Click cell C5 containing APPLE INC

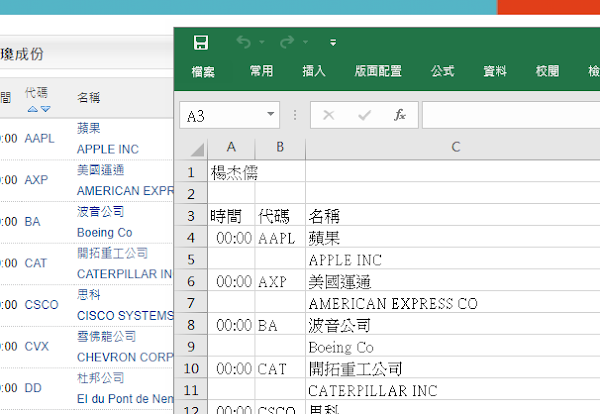[453, 259]
